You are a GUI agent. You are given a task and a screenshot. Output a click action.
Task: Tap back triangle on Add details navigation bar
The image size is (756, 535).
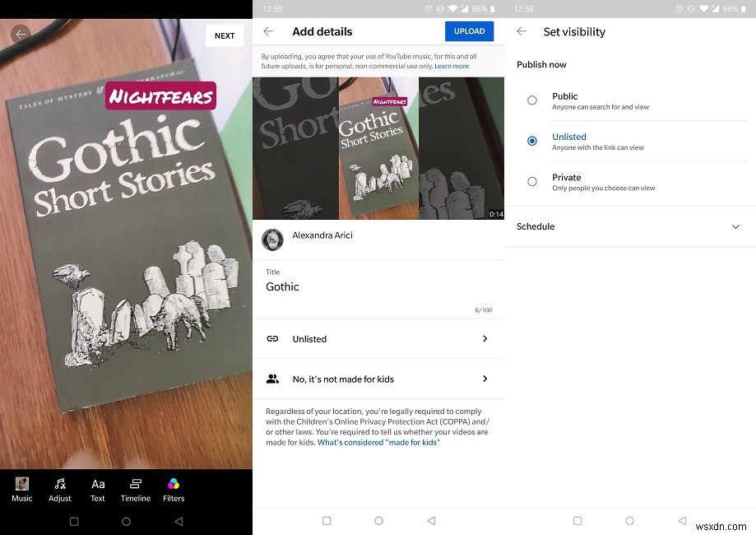pos(432,521)
